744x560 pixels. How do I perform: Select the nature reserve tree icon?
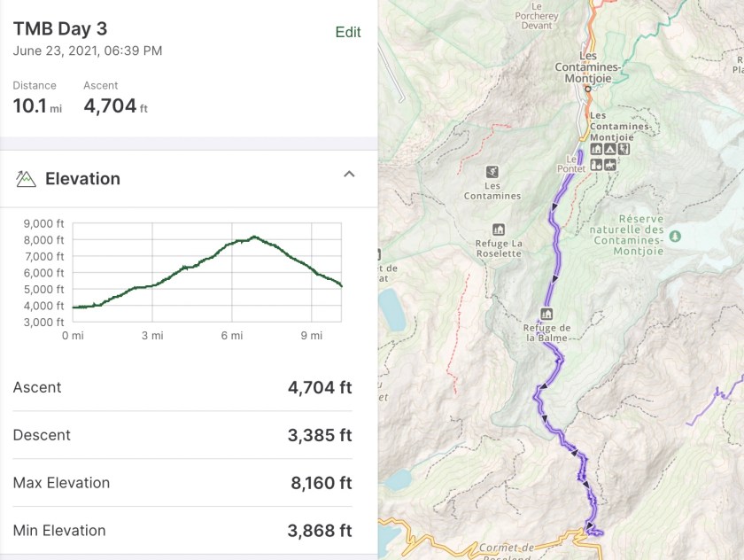[x=675, y=236]
